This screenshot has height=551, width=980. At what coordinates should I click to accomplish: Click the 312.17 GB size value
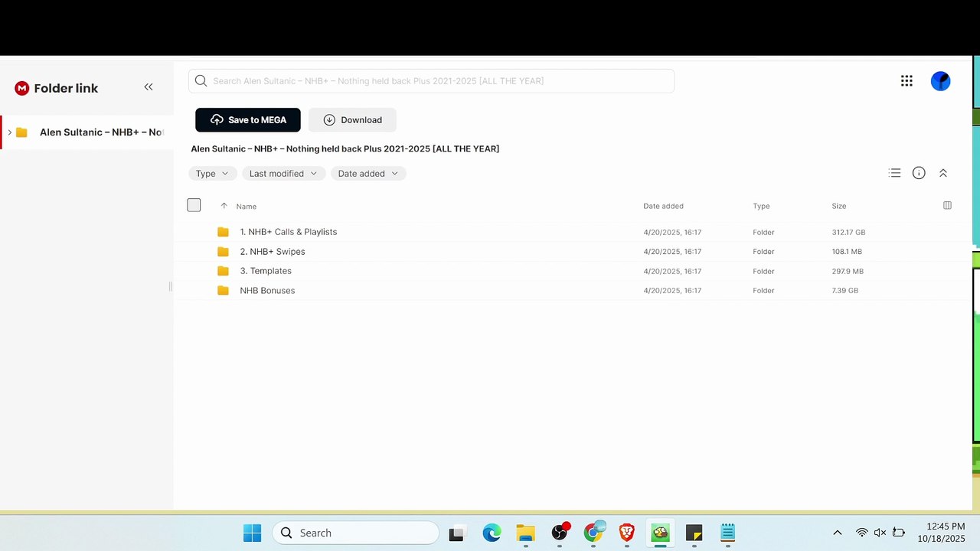848,232
